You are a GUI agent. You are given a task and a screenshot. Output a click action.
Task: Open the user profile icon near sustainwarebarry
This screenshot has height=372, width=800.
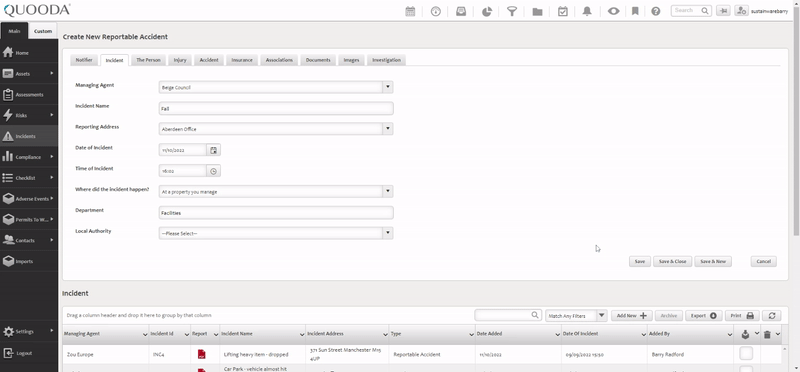pyautogui.click(x=741, y=11)
